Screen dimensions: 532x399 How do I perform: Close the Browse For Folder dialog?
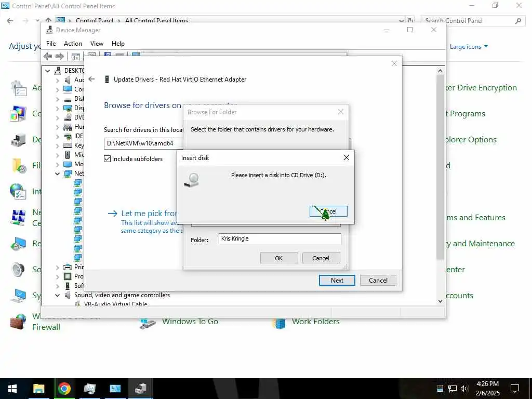tap(341, 112)
